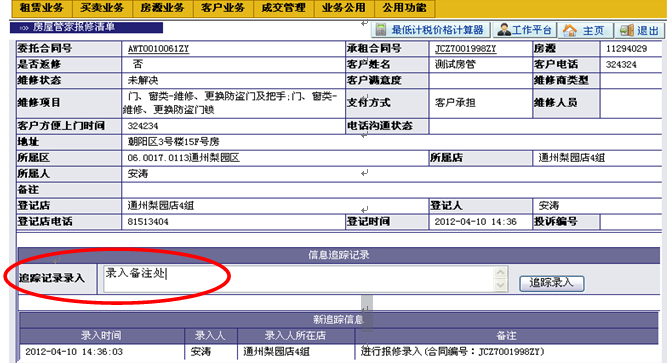Click the 房屋管家报修清单 page title
667x363 pixels.
pyautogui.click(x=74, y=27)
